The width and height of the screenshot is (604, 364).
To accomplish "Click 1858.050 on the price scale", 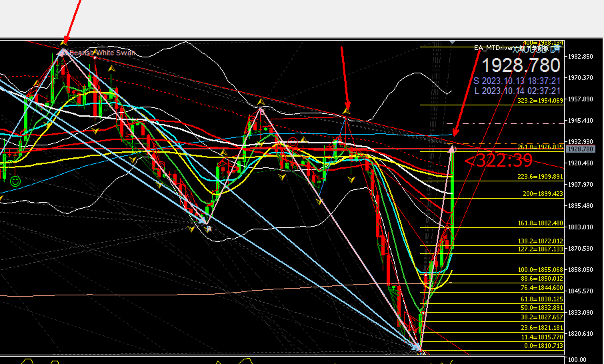I will [581, 269].
